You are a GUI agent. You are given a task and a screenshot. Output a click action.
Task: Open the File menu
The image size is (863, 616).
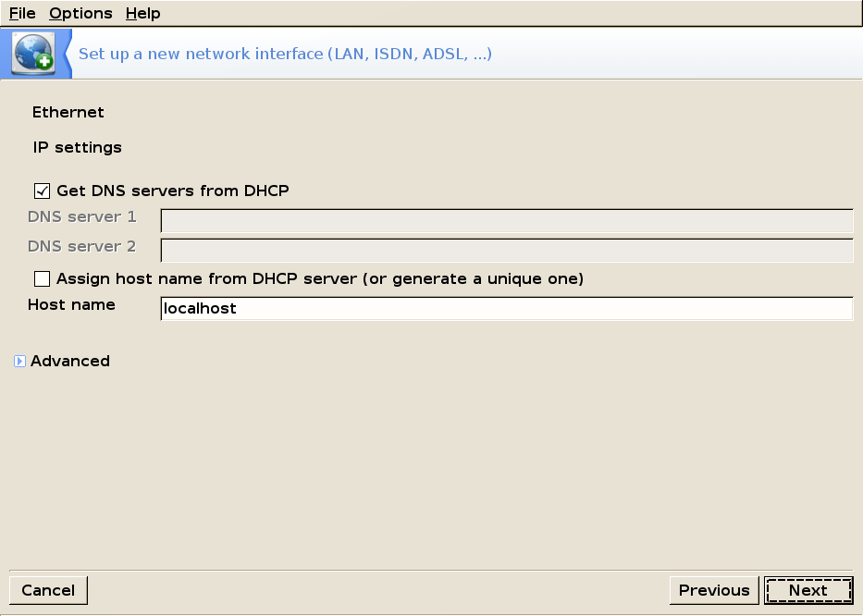tap(22, 13)
